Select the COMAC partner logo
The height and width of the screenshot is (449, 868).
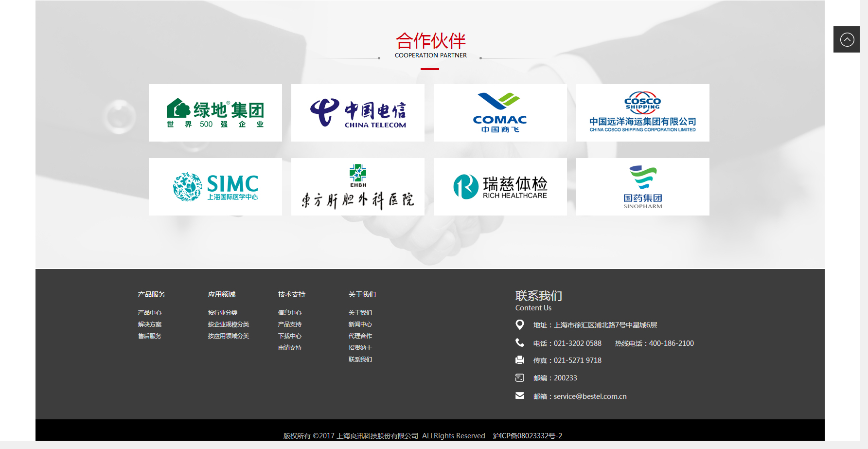click(x=500, y=113)
